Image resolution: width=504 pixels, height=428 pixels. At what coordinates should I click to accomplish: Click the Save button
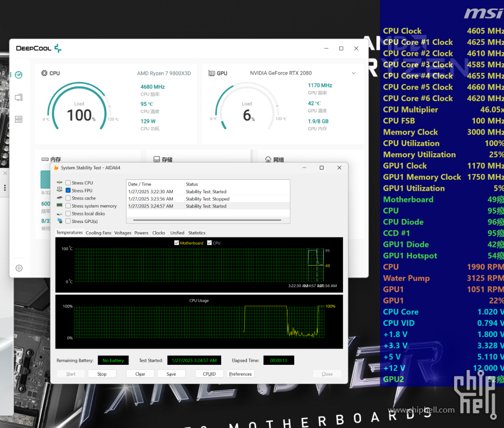171,374
